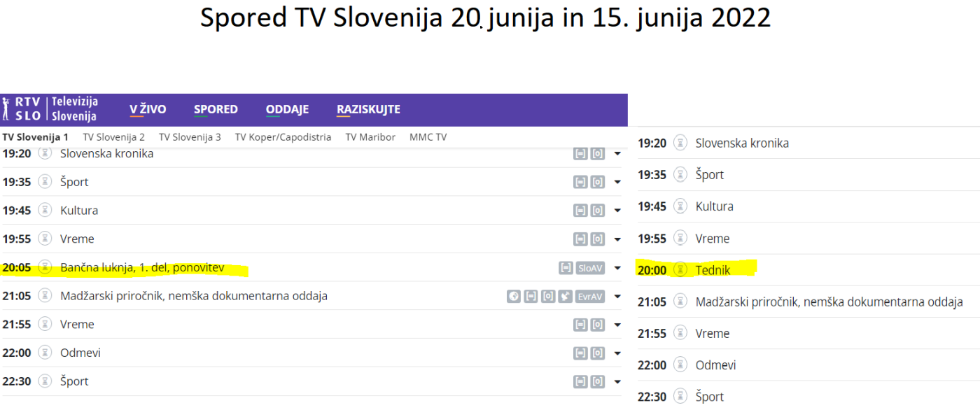
Task: Open the Tednik programme title link
Action: 713,270
